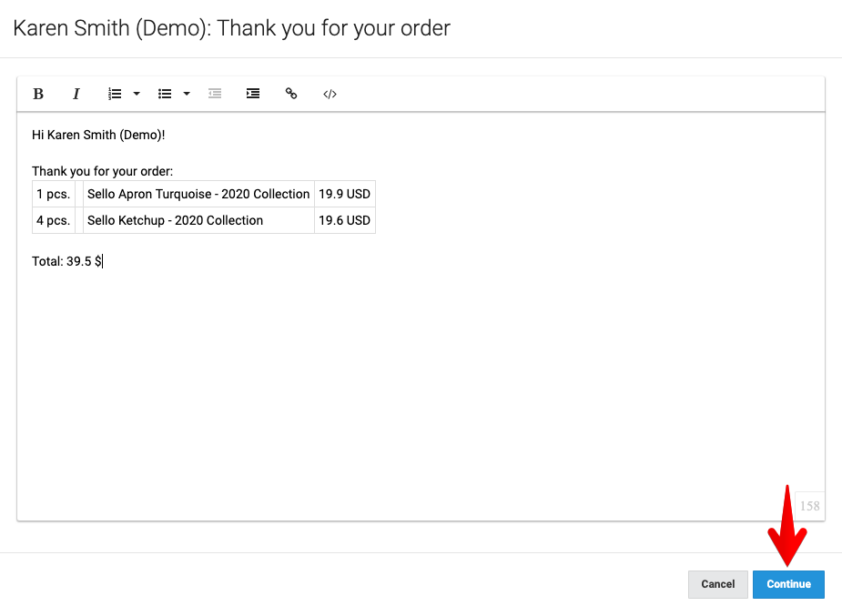The width and height of the screenshot is (842, 616).
Task: Click the Cancel button
Action: [x=718, y=584]
